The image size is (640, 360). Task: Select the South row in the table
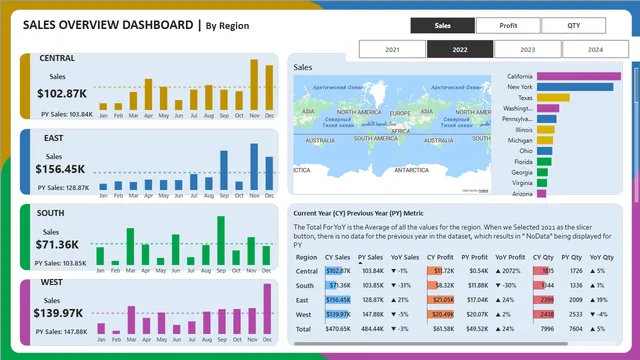click(455, 285)
